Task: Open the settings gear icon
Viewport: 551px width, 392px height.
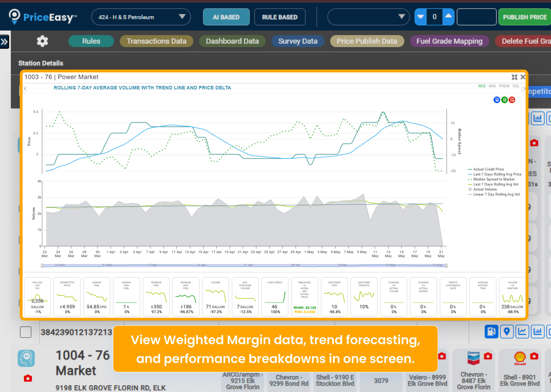Action: pyautogui.click(x=42, y=41)
